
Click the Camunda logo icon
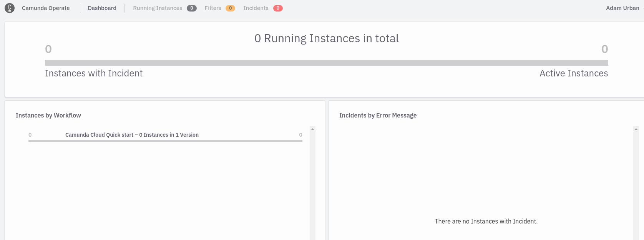10,8
